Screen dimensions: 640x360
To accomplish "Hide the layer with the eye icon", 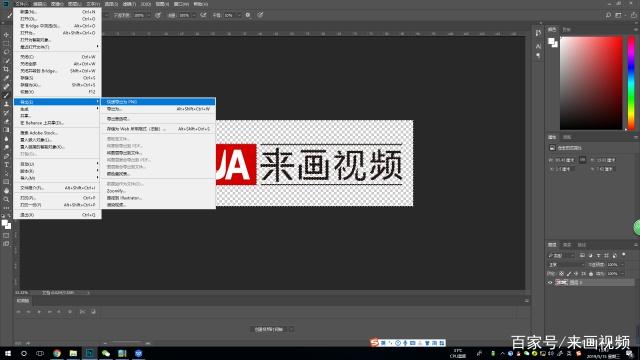I will point(550,282).
